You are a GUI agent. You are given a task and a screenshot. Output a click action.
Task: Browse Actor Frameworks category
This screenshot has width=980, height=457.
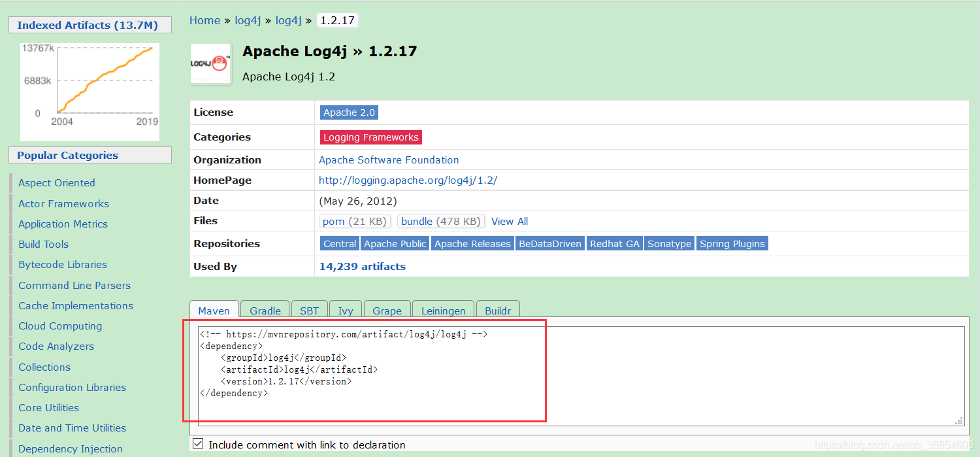pos(63,203)
